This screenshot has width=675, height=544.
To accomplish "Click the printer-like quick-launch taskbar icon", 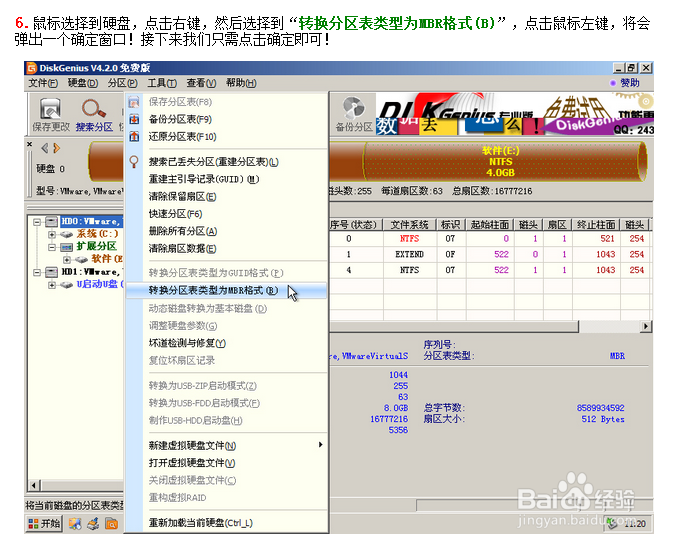I will pyautogui.click(x=93, y=524).
